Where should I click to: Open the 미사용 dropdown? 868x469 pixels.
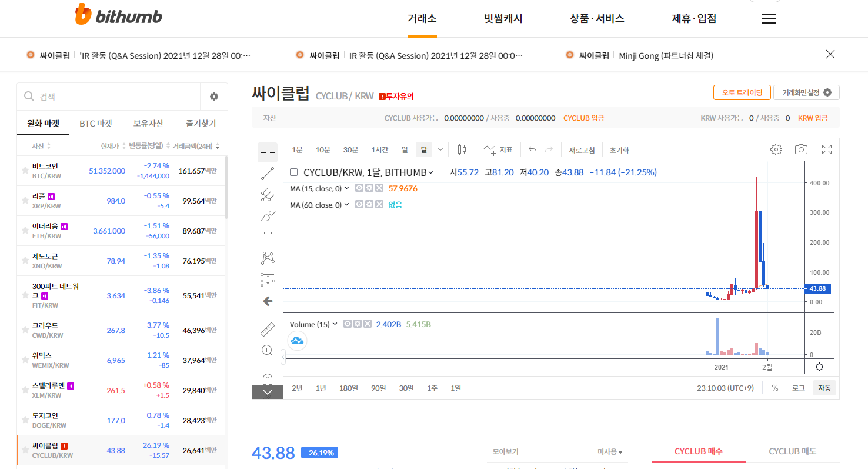(x=610, y=452)
